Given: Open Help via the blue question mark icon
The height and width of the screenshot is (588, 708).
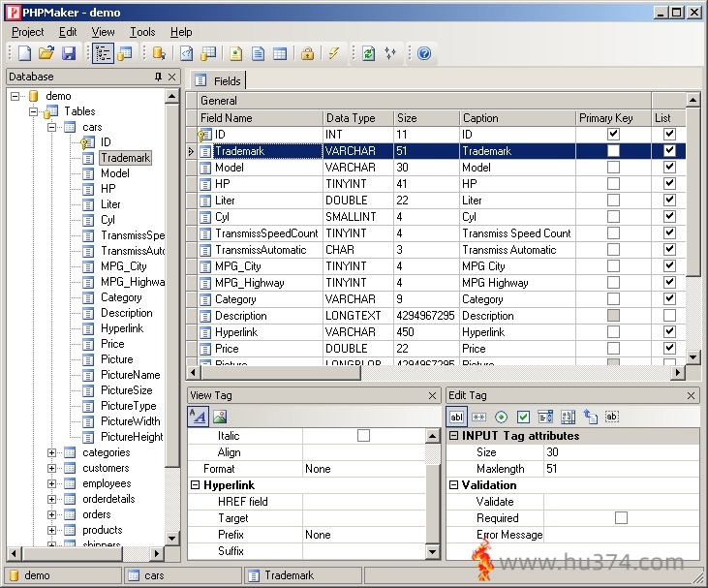Looking at the screenshot, I should (x=424, y=53).
